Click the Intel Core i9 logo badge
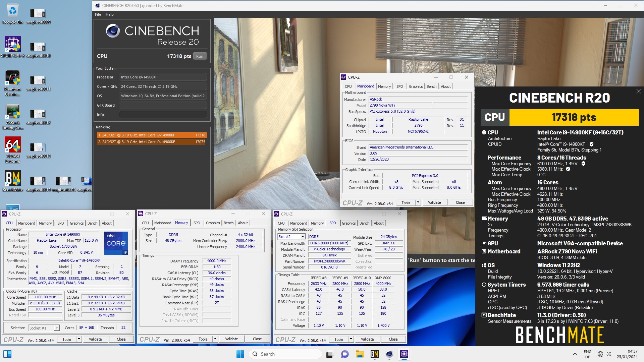This screenshot has width=644, height=362. (116, 243)
